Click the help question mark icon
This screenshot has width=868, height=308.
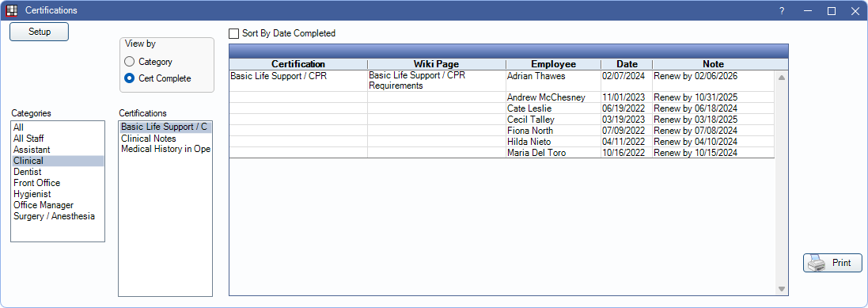click(782, 10)
